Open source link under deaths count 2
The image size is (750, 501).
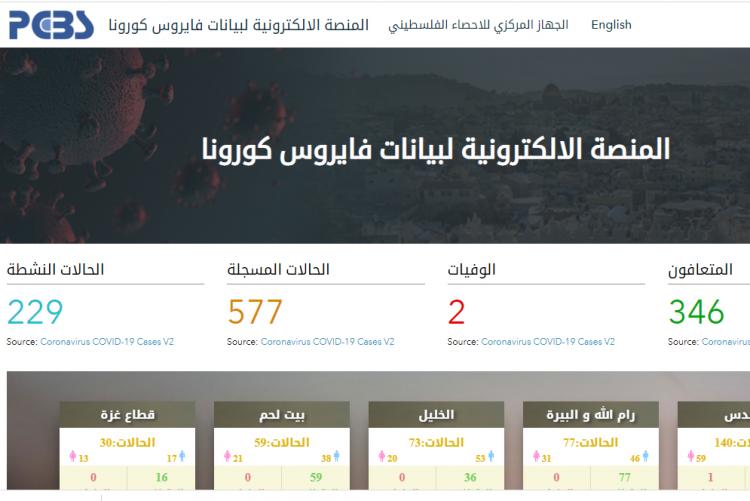tap(548, 342)
